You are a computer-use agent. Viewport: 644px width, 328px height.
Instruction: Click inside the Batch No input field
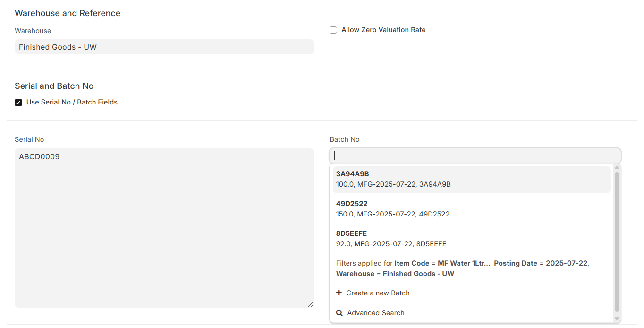pos(475,155)
